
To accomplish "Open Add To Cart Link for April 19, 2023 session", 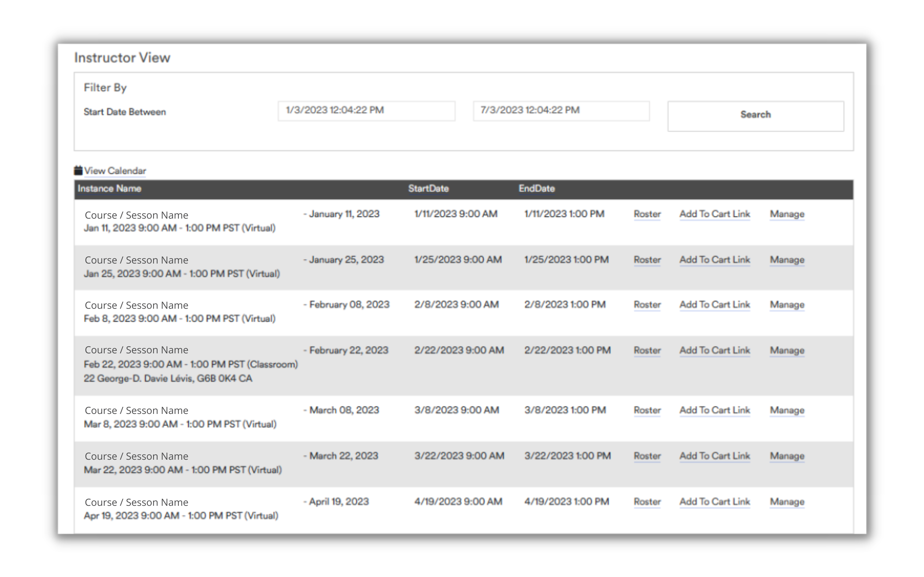I will [x=715, y=502].
